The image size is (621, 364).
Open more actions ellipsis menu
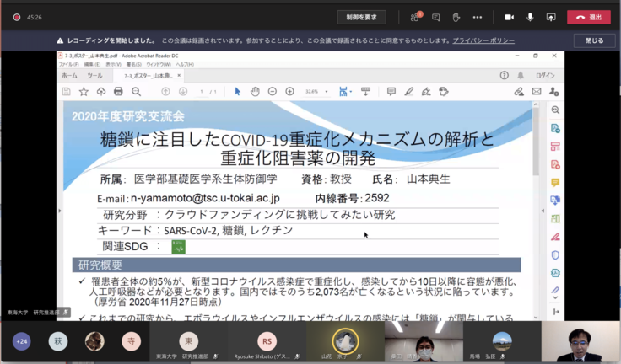tap(478, 17)
